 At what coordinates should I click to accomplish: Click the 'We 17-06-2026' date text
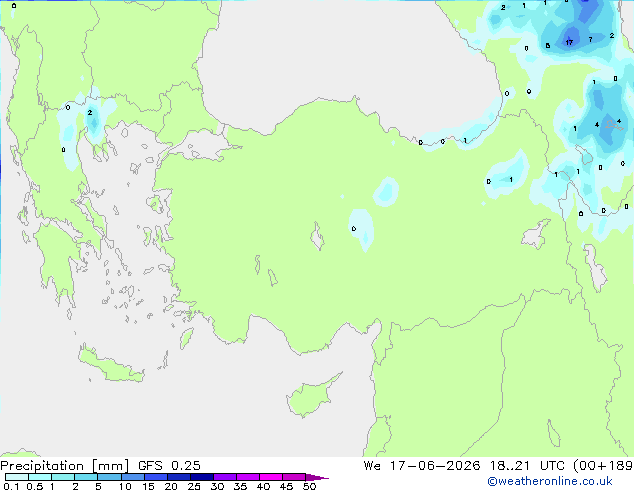[x=422, y=466]
